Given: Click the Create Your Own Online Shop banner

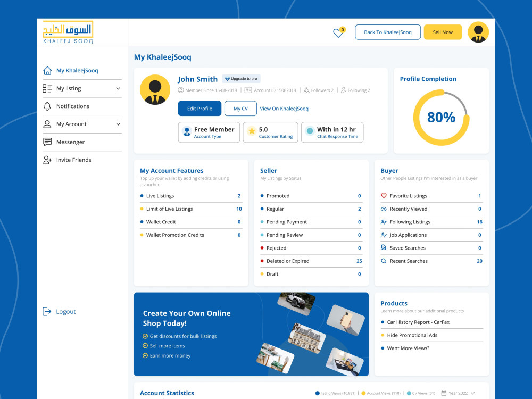Looking at the screenshot, I should click(x=251, y=334).
